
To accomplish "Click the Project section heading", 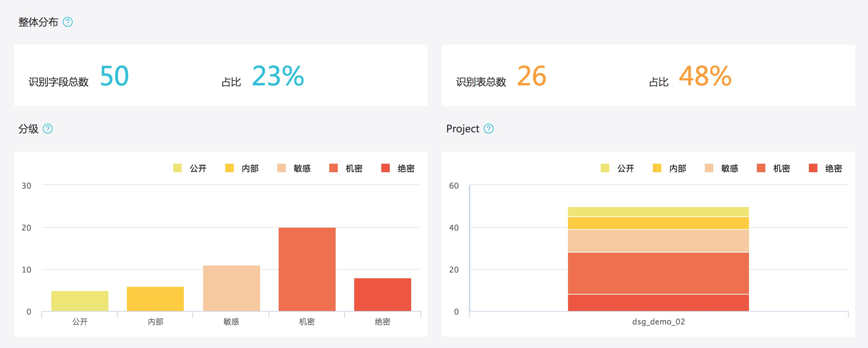I will pyautogui.click(x=463, y=129).
